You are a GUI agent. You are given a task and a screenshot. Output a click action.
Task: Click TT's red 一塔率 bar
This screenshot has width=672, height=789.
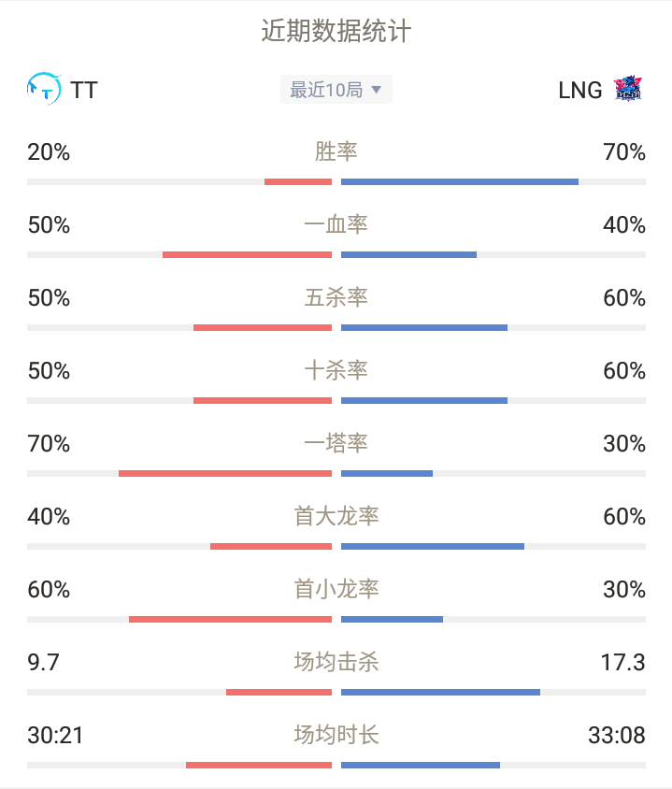(225, 474)
